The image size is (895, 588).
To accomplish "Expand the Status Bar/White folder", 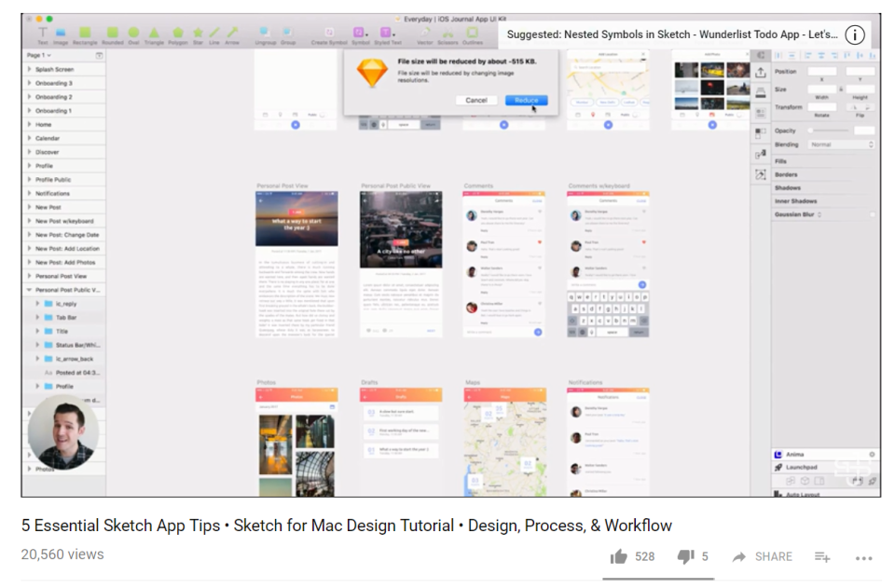I will 37,345.
